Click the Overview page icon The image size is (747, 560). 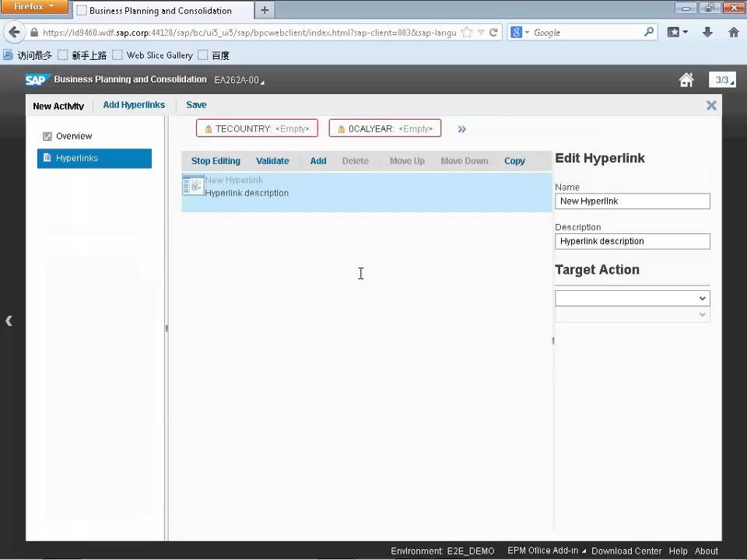[47, 136]
